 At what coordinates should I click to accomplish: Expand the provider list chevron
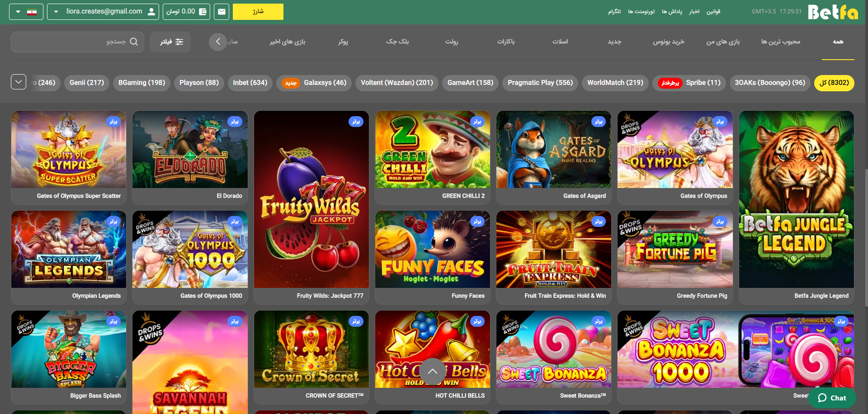coord(19,82)
